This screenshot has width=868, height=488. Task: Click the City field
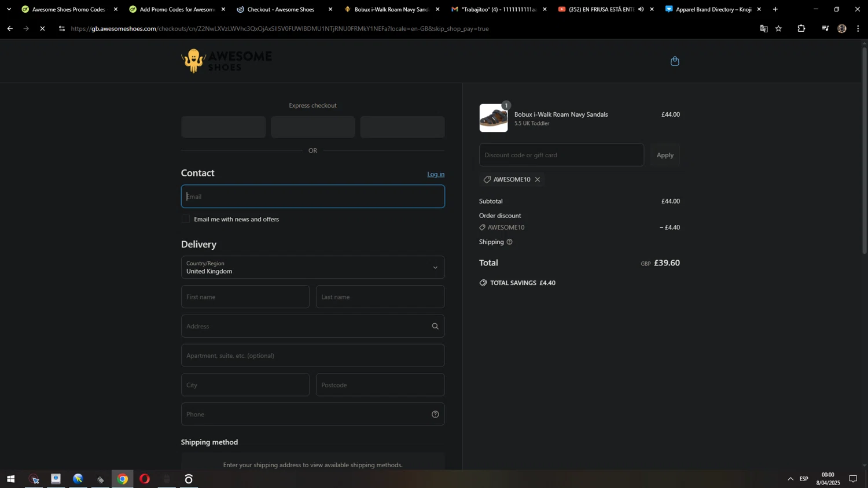(x=245, y=385)
